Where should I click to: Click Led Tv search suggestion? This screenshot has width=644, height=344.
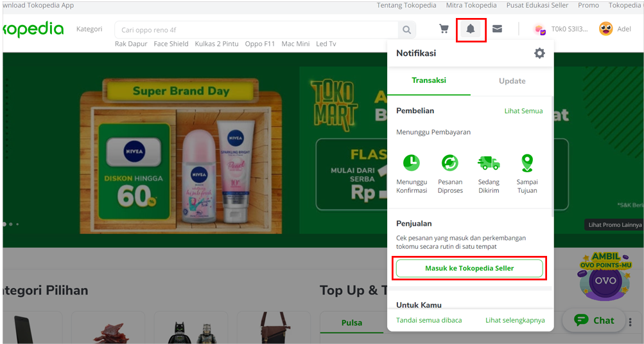(326, 44)
